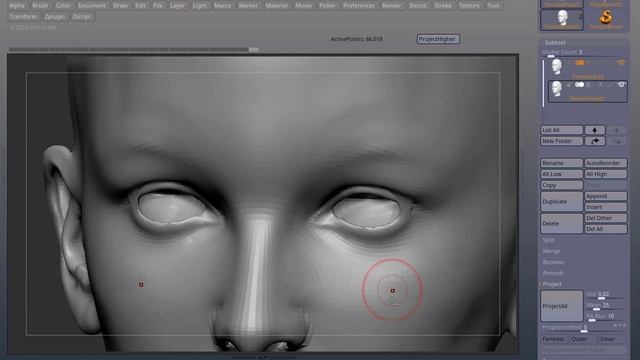Image resolution: width=640 pixels, height=360 pixels.
Task: Click the ProjectAll button
Action: (562, 306)
